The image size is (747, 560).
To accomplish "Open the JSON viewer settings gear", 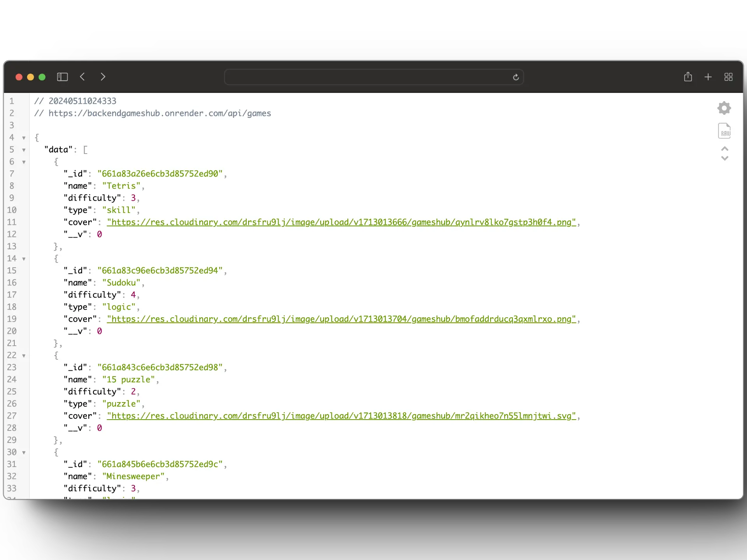I will pos(724,108).
